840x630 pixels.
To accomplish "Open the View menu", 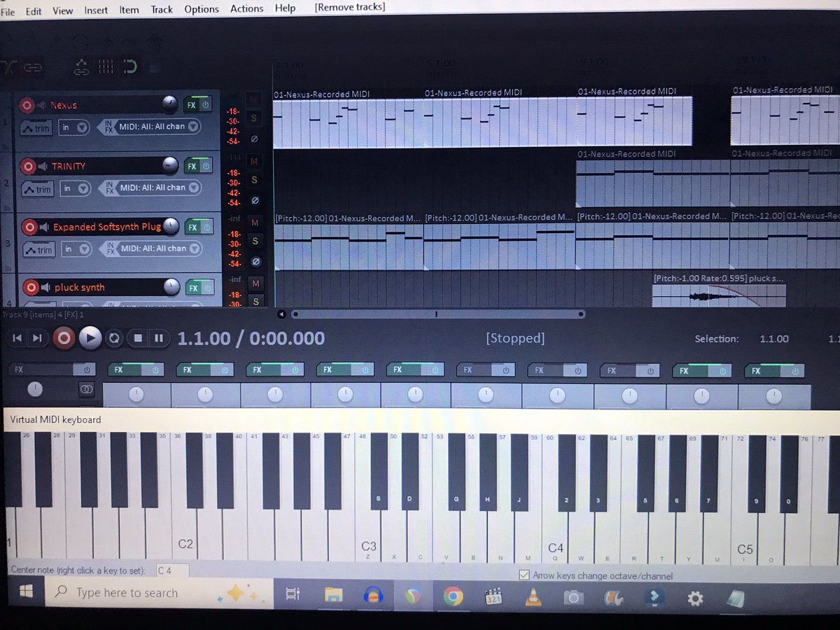I will [62, 10].
